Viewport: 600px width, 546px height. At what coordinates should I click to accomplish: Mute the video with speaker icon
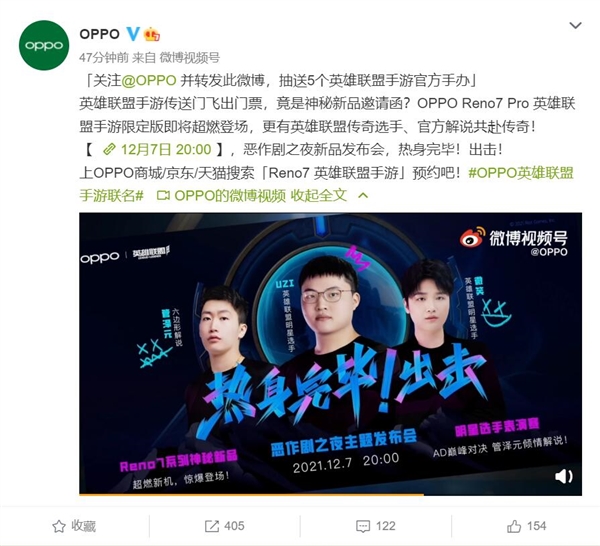click(x=563, y=476)
